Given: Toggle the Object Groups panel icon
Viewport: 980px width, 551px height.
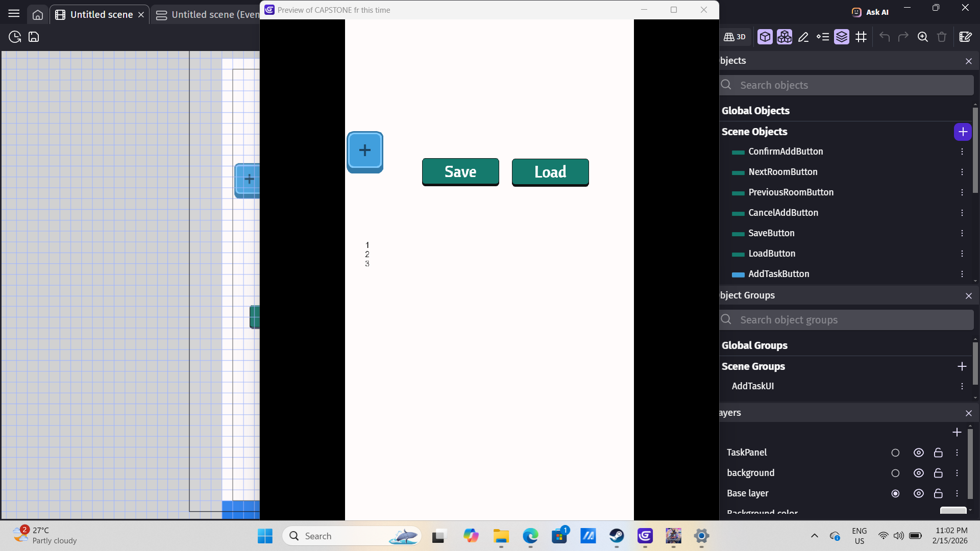Looking at the screenshot, I should coord(784,37).
